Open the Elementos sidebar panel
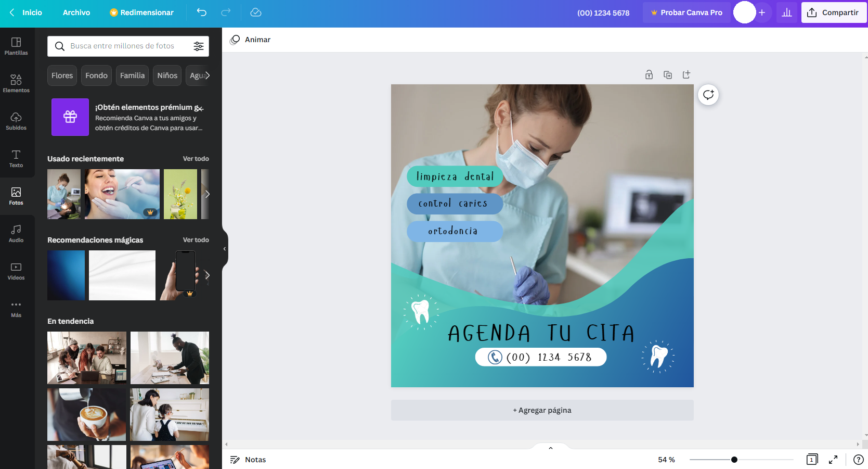Image resolution: width=868 pixels, height=469 pixels. [x=16, y=84]
